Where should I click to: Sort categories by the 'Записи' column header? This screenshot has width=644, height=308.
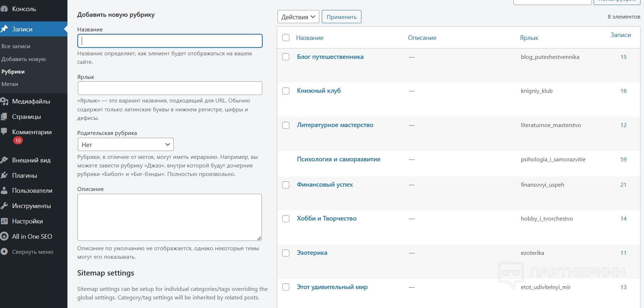coord(620,35)
